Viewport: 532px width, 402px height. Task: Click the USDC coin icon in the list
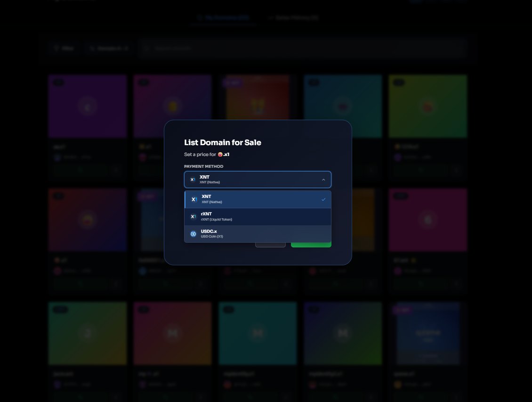(193, 234)
